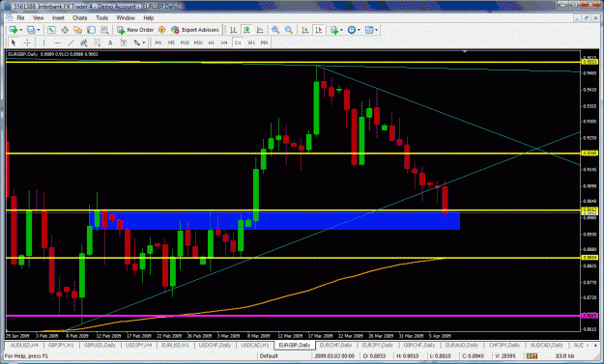Switch to EURCHF,Daily chart tab
604x364 pixels.
point(336,345)
